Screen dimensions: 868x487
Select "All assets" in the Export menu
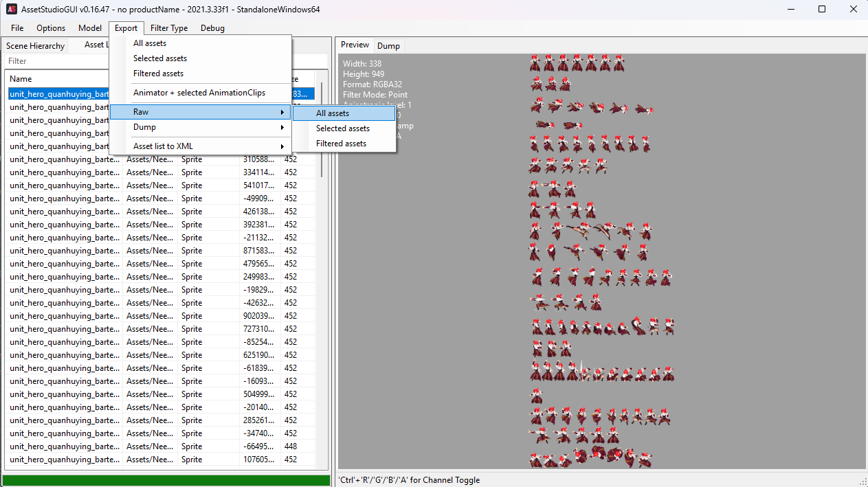point(150,43)
